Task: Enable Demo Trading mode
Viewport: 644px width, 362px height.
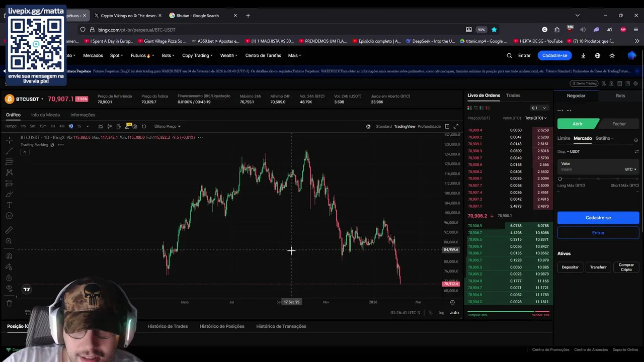Action: [584, 83]
